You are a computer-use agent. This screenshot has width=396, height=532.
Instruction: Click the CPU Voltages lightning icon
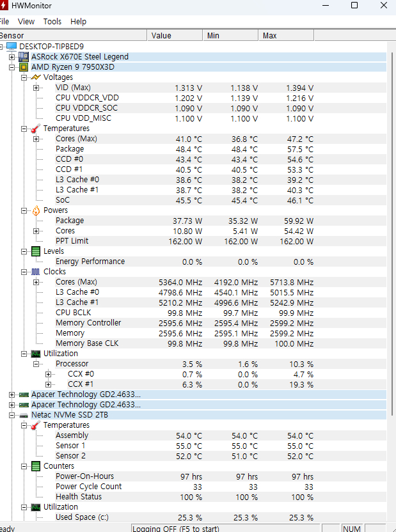coord(36,77)
